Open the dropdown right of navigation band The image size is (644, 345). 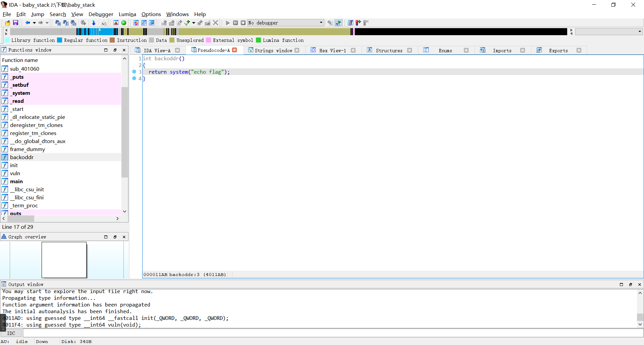640,31
